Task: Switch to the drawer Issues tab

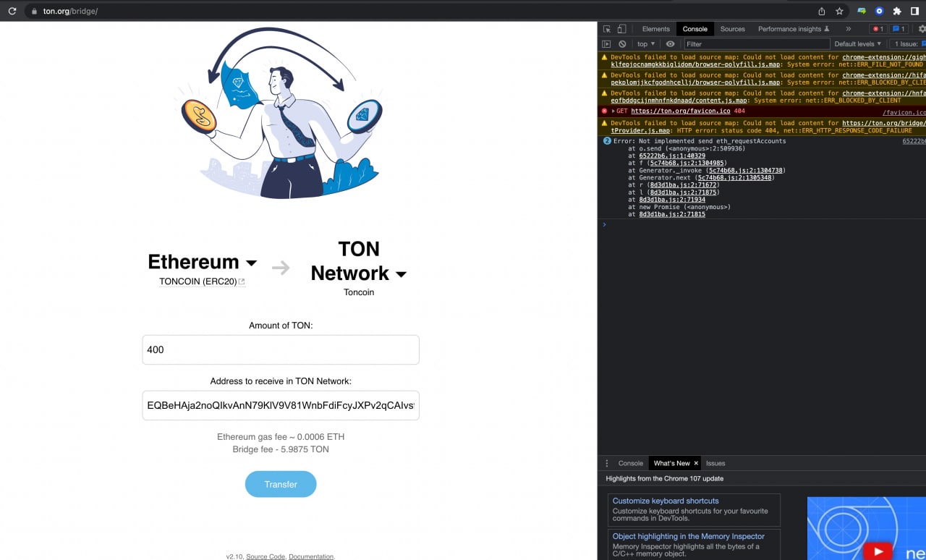Action: (715, 463)
